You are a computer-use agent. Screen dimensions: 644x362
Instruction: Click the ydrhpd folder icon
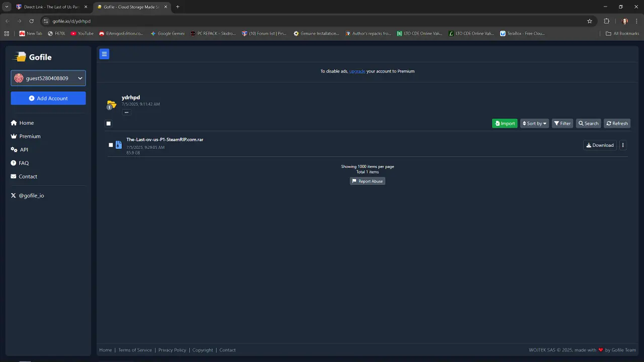111,105
